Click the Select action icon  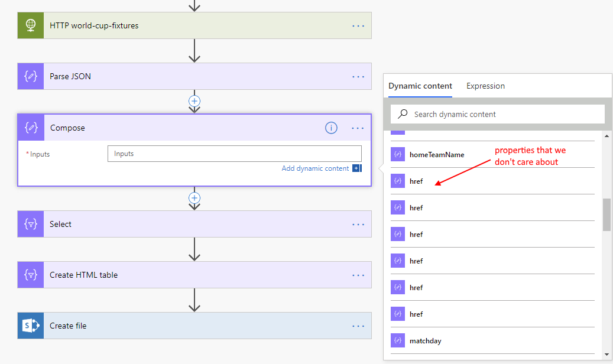31,225
